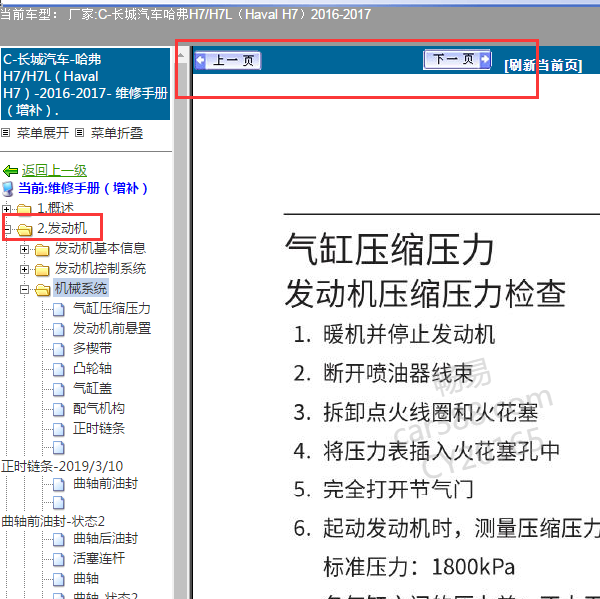Click the open folder icon of 2.发动机

click(25, 229)
